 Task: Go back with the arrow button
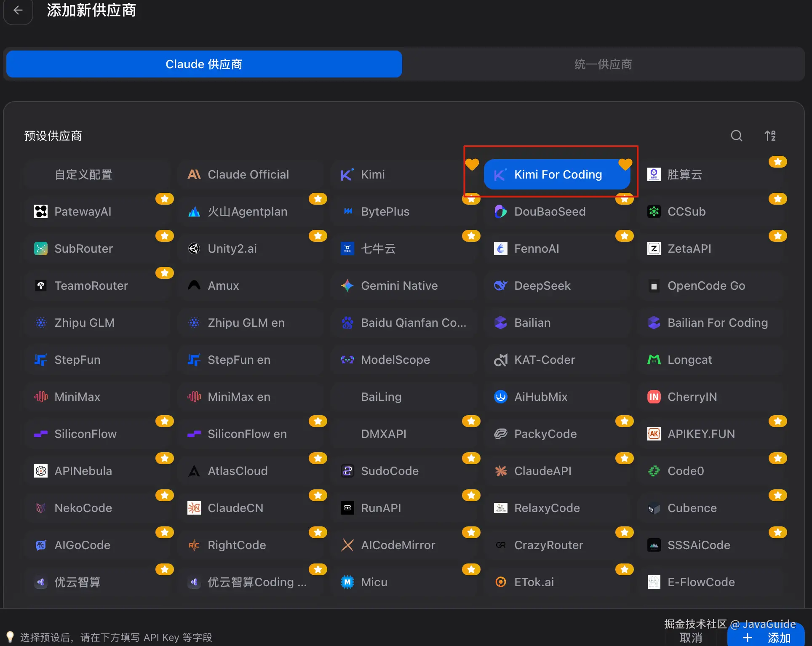click(18, 10)
